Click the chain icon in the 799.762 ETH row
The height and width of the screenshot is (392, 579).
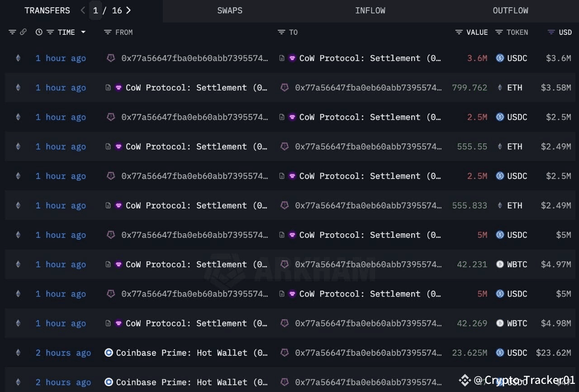pos(18,87)
